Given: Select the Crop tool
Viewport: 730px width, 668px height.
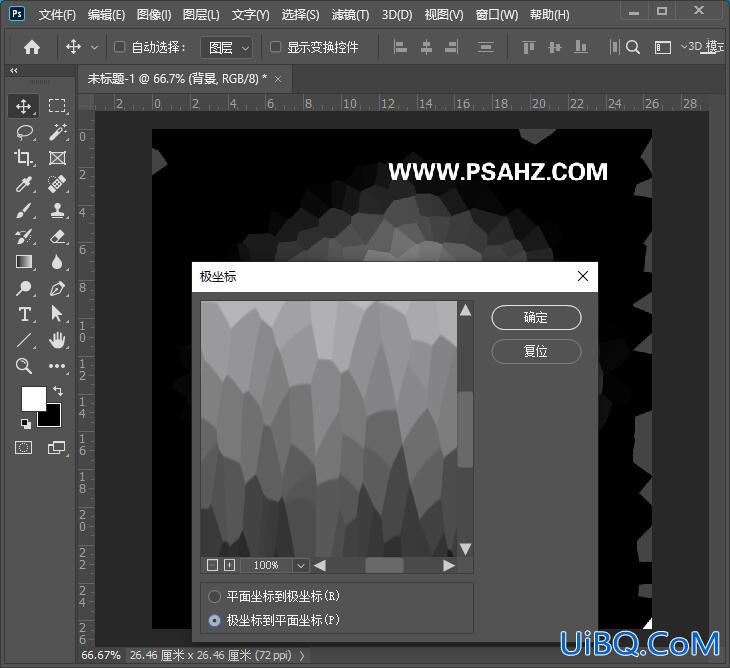Looking at the screenshot, I should pyautogui.click(x=23, y=158).
